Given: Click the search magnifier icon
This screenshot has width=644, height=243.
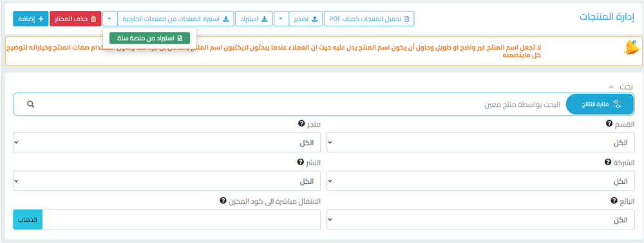Looking at the screenshot, I should coord(30,104).
